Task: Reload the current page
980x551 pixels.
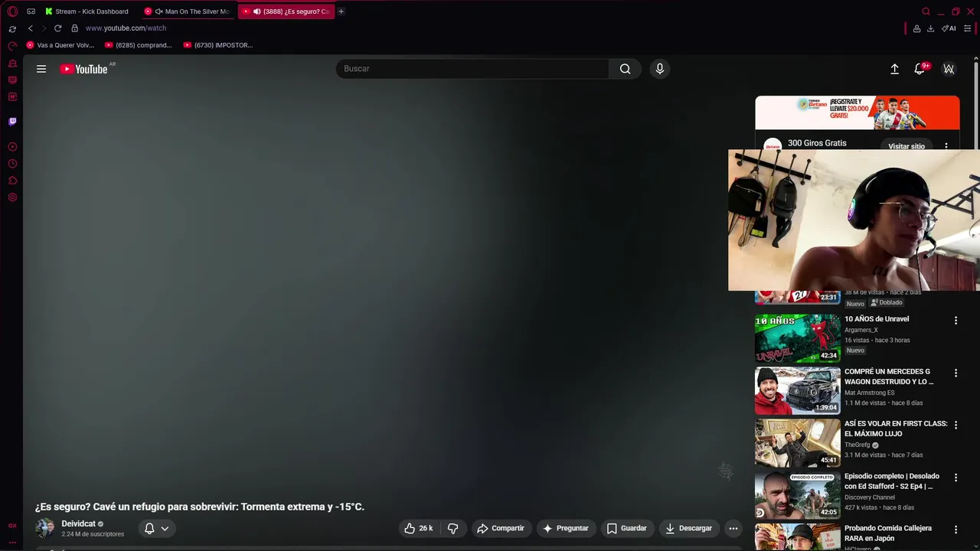Action: (57, 28)
